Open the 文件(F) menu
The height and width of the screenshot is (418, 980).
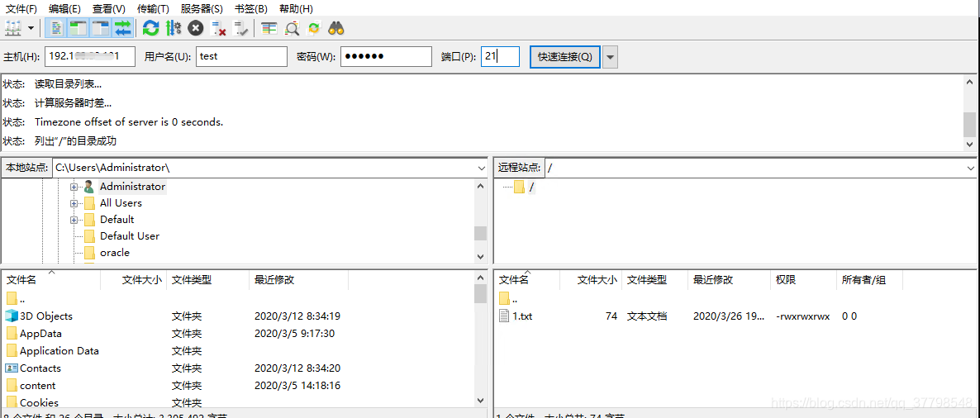tap(21, 9)
